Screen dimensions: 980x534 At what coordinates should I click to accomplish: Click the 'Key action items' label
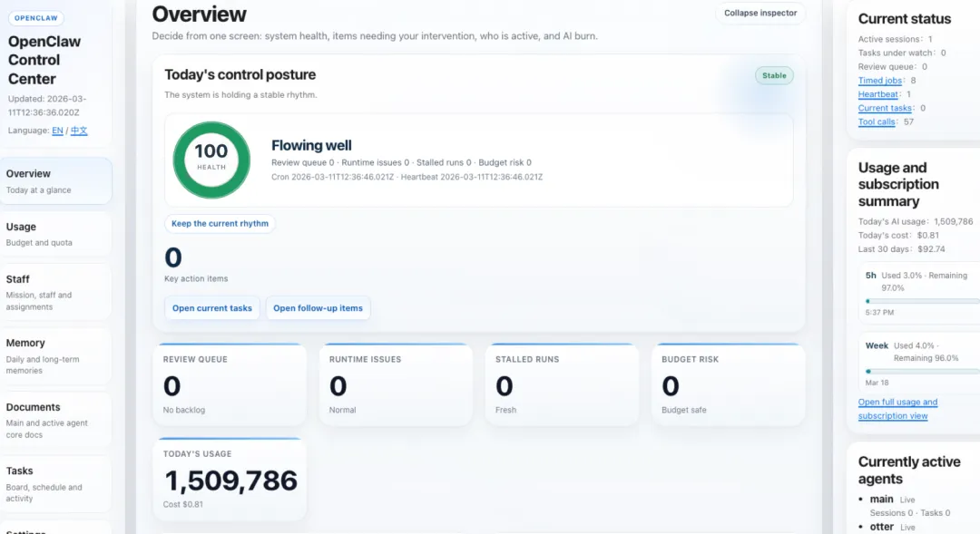[196, 278]
